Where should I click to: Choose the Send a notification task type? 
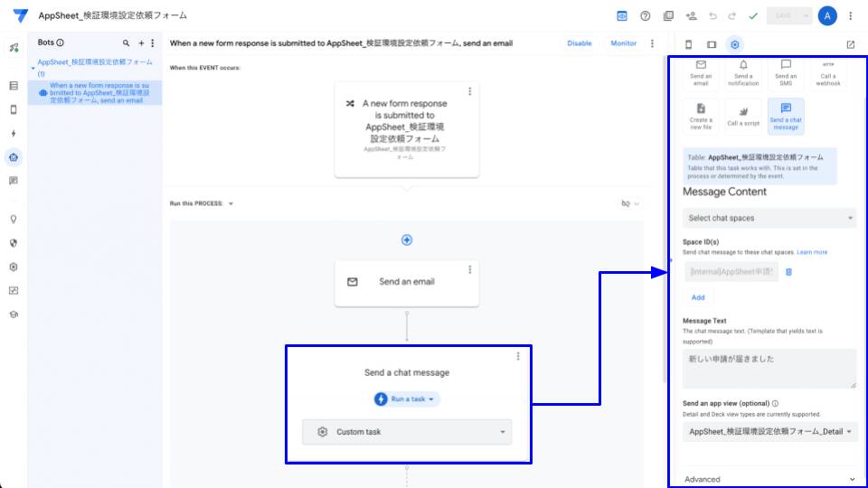(743, 73)
